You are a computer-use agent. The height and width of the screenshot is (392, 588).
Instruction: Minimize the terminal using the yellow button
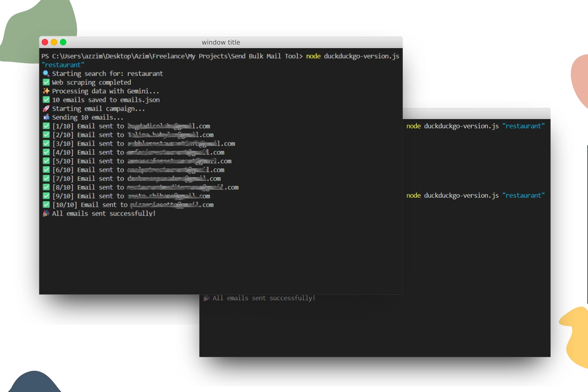54,42
